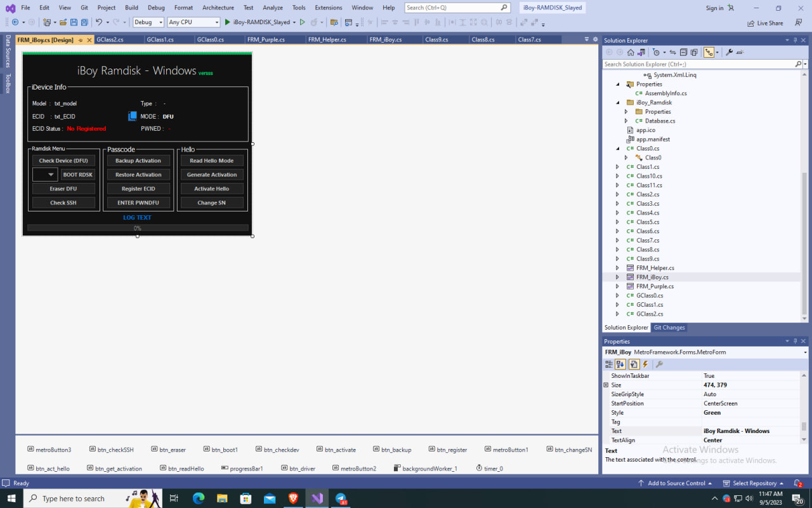Open Microsoft Edge from the taskbar
Screen dimensions: 812x508
(198, 498)
